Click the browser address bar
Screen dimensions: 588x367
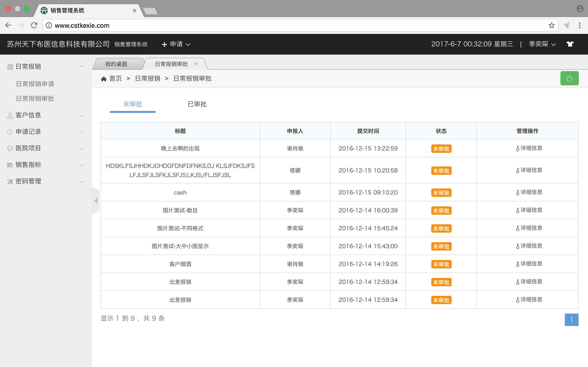pyautogui.click(x=291, y=25)
